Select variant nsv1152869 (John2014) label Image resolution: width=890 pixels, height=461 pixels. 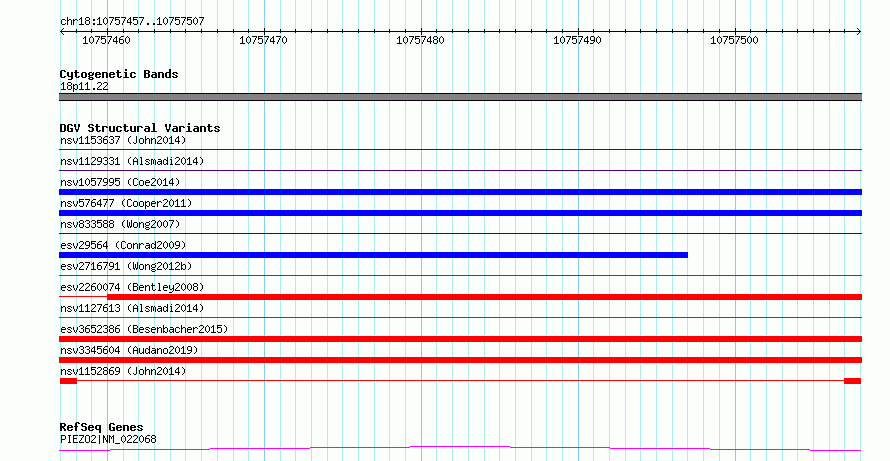click(123, 371)
